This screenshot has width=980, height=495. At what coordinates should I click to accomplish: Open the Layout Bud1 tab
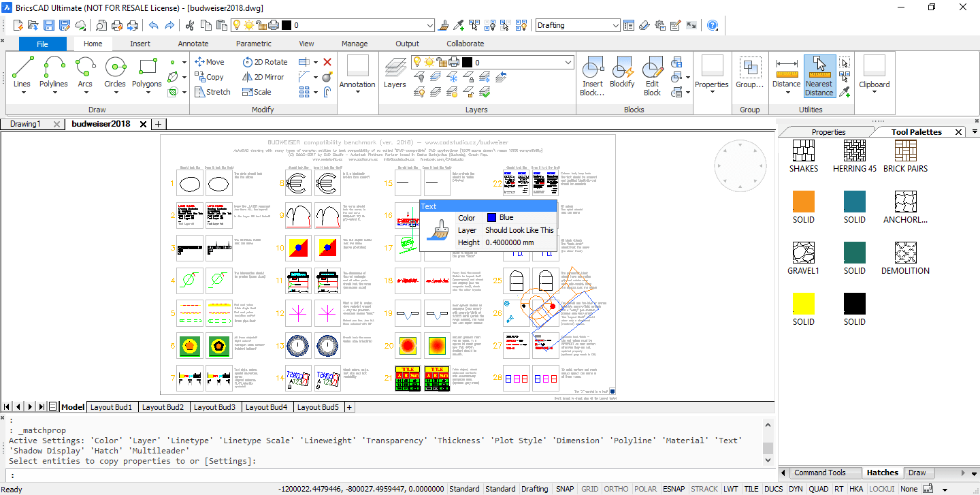[x=112, y=407]
